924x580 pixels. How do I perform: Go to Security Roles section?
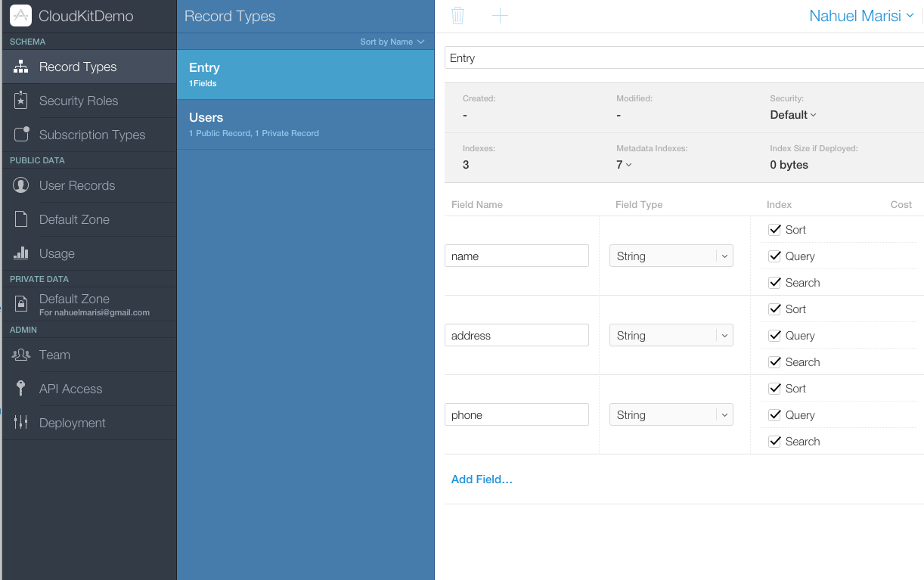[88, 101]
